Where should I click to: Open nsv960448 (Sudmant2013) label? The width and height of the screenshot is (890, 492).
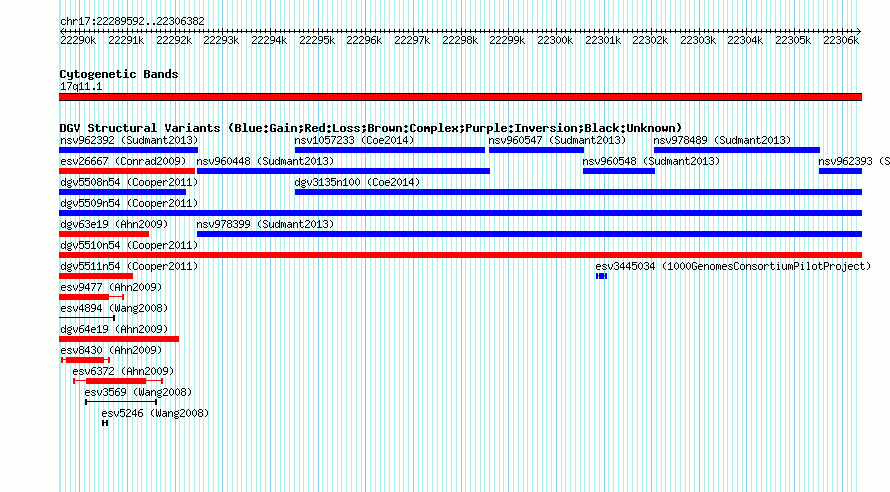click(265, 161)
